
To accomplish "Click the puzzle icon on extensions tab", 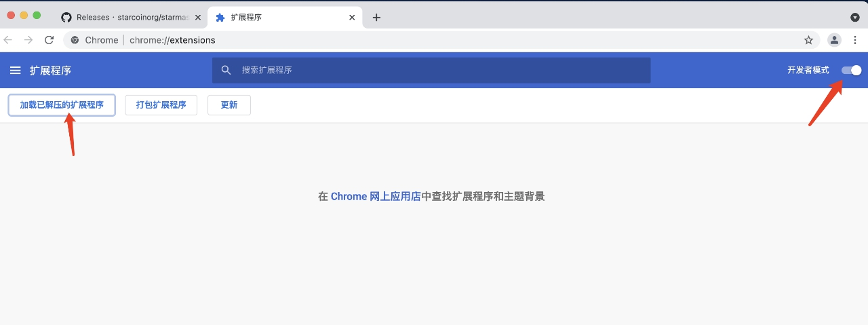I will point(220,18).
